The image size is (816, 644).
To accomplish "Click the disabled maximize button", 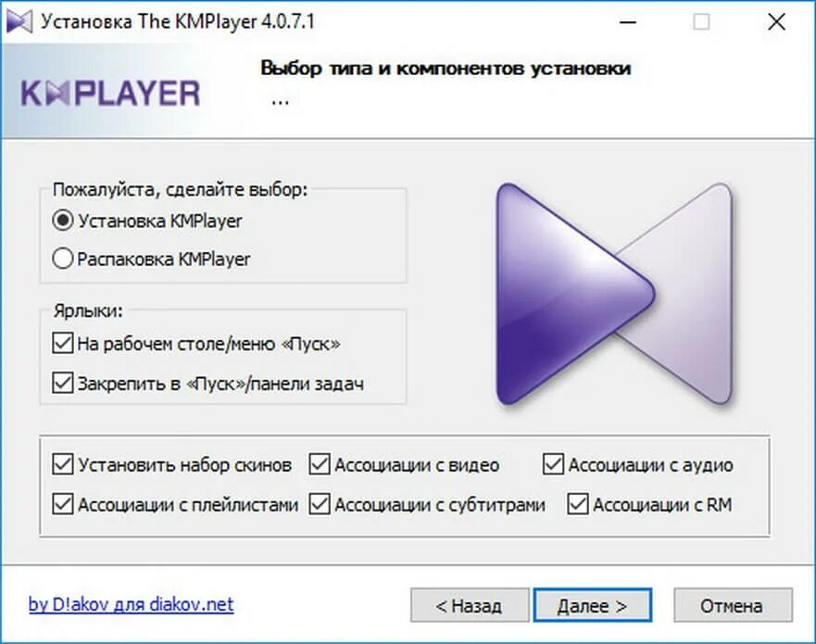I will [x=701, y=22].
